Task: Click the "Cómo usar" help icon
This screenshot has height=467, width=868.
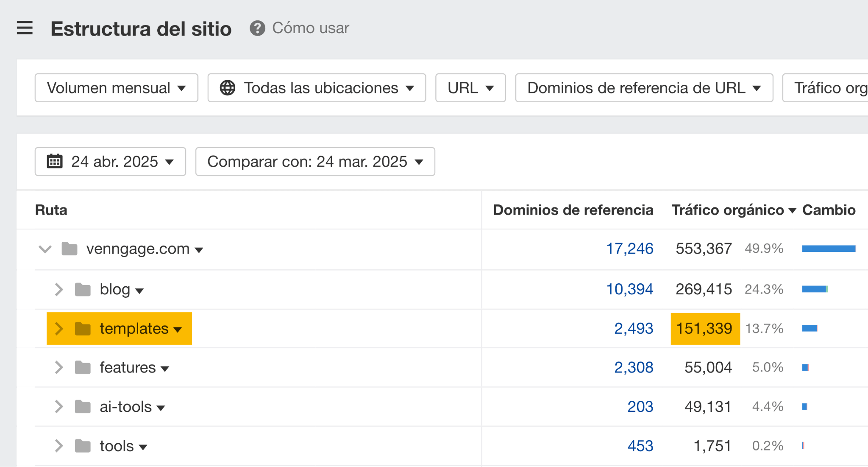Action: tap(258, 28)
